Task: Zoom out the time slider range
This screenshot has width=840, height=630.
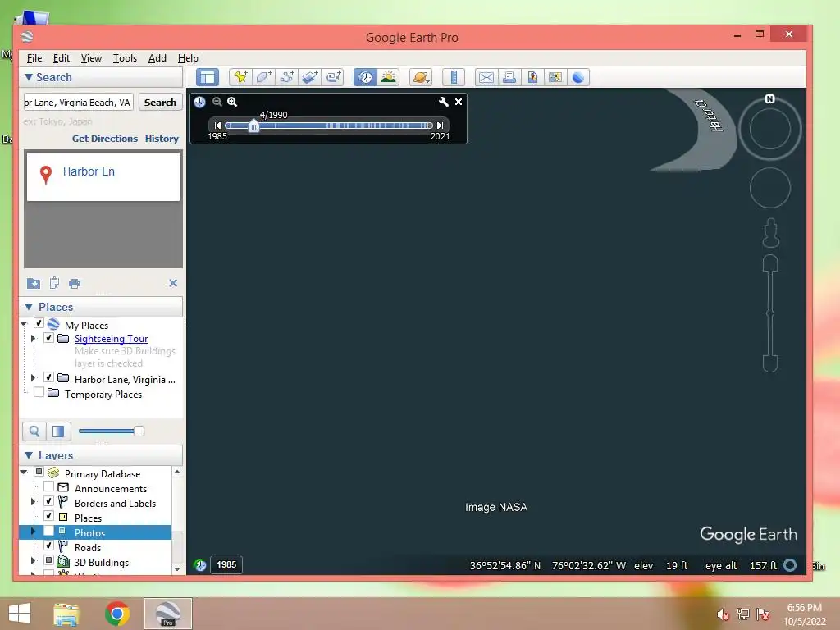Action: click(x=217, y=102)
